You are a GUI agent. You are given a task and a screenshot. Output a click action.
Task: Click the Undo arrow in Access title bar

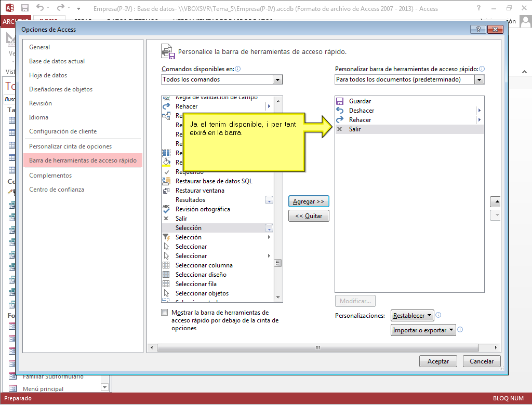coord(40,8)
